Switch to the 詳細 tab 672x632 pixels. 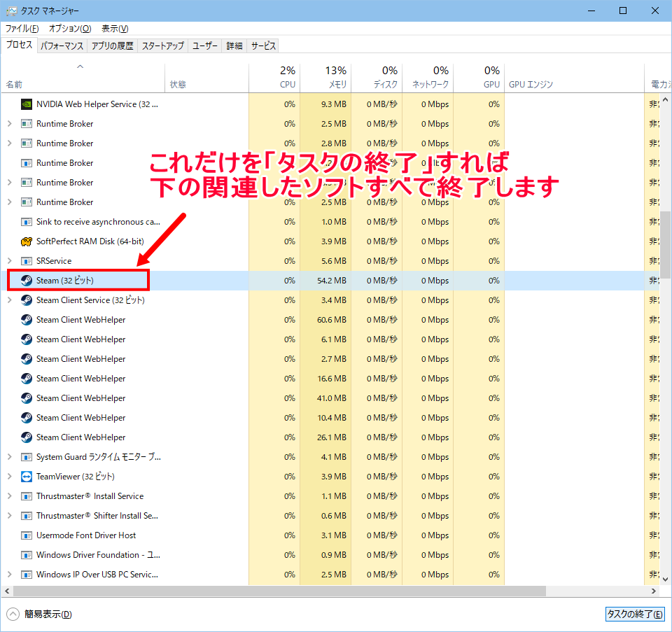[x=234, y=46]
